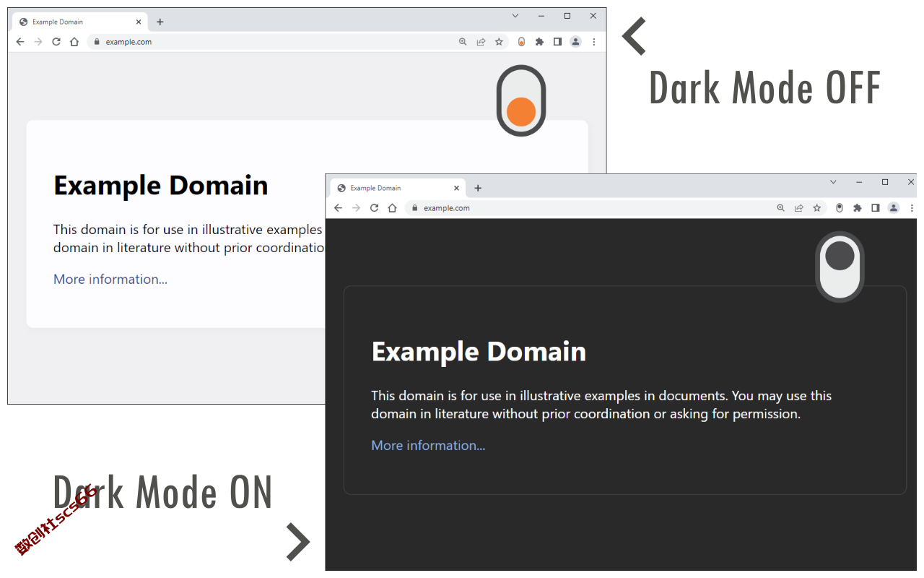This screenshot has width=924, height=578.
Task: Open tab search chevron in light mode browser
Action: tap(515, 16)
